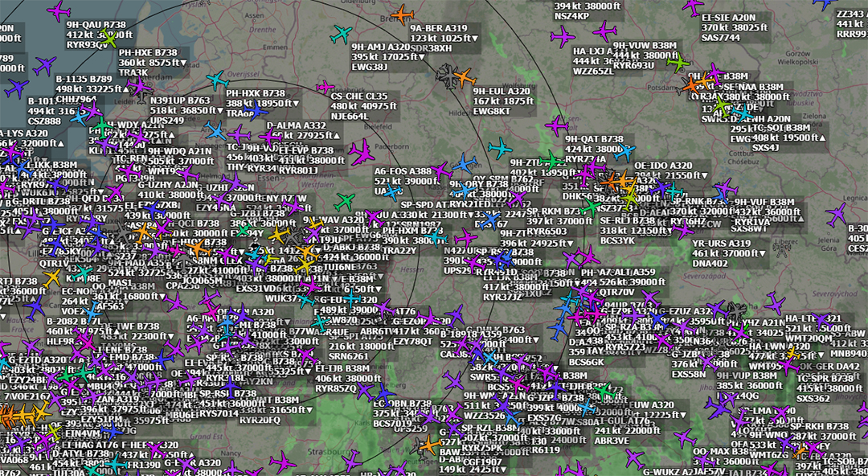Viewport: 868px width, 476px height.
Task: Select the teal aircraft left of the 9H-AMJ label
Action: [342, 35]
